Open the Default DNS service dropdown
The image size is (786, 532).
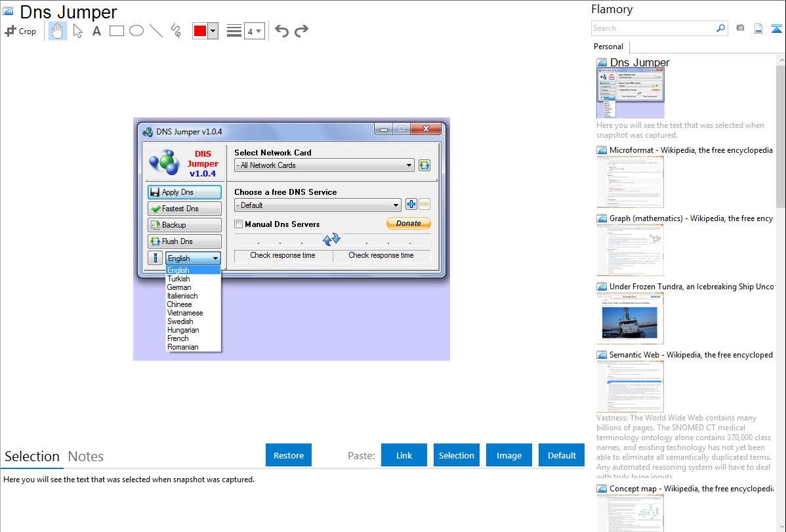pos(318,205)
